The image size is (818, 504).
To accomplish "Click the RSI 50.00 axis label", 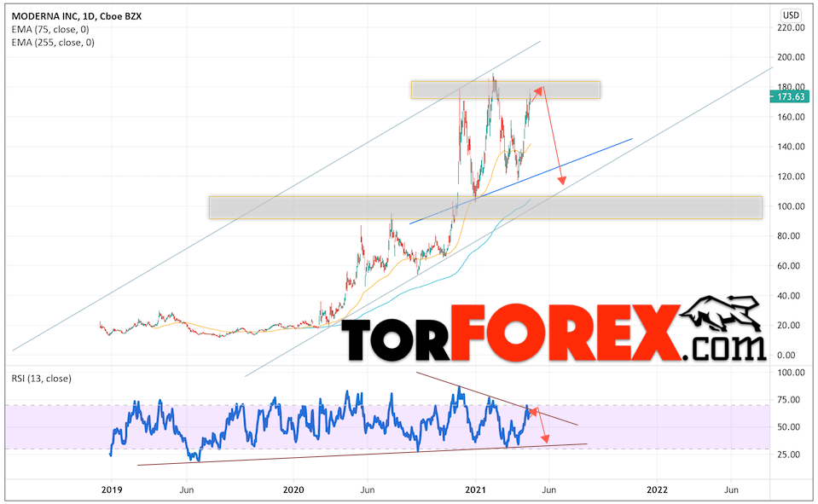I will pos(788,426).
